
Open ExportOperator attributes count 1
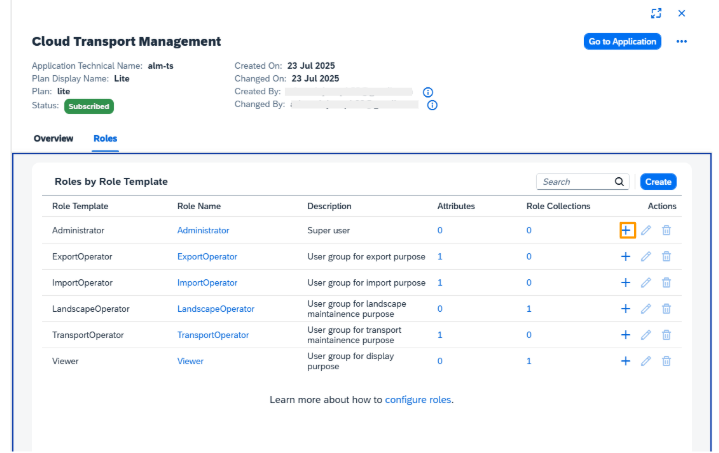[440, 256]
